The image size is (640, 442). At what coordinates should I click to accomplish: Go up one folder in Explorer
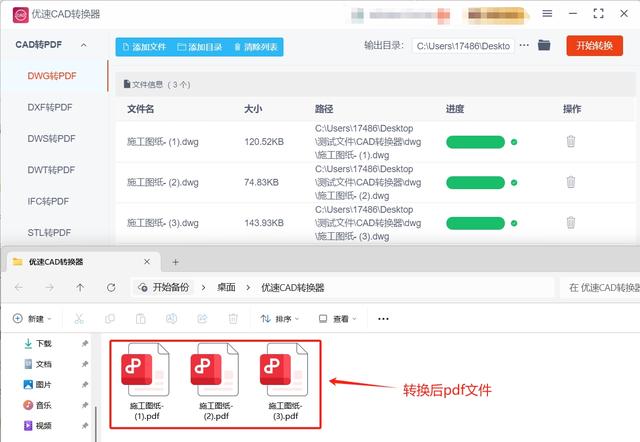pyautogui.click(x=80, y=287)
